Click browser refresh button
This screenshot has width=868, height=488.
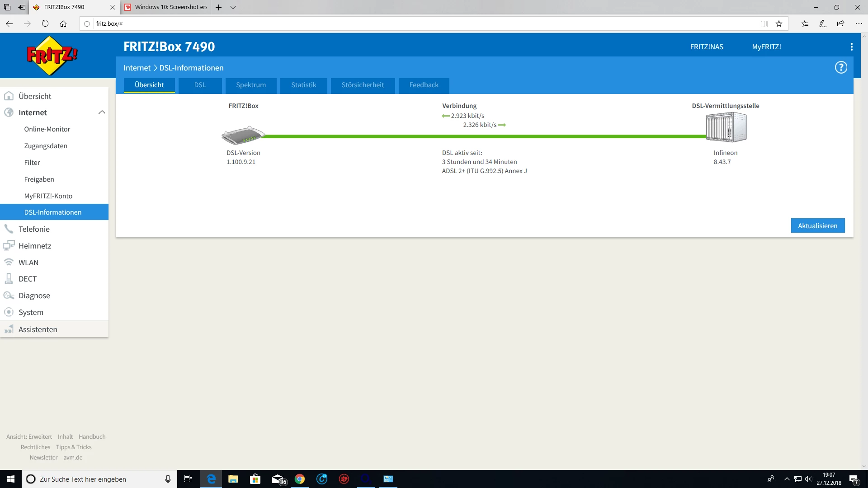coord(45,24)
